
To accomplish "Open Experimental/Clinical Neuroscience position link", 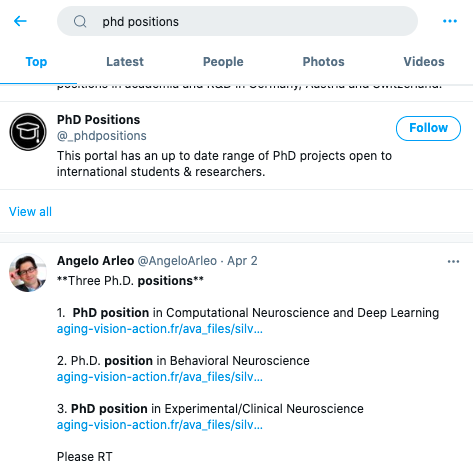I will (160, 425).
